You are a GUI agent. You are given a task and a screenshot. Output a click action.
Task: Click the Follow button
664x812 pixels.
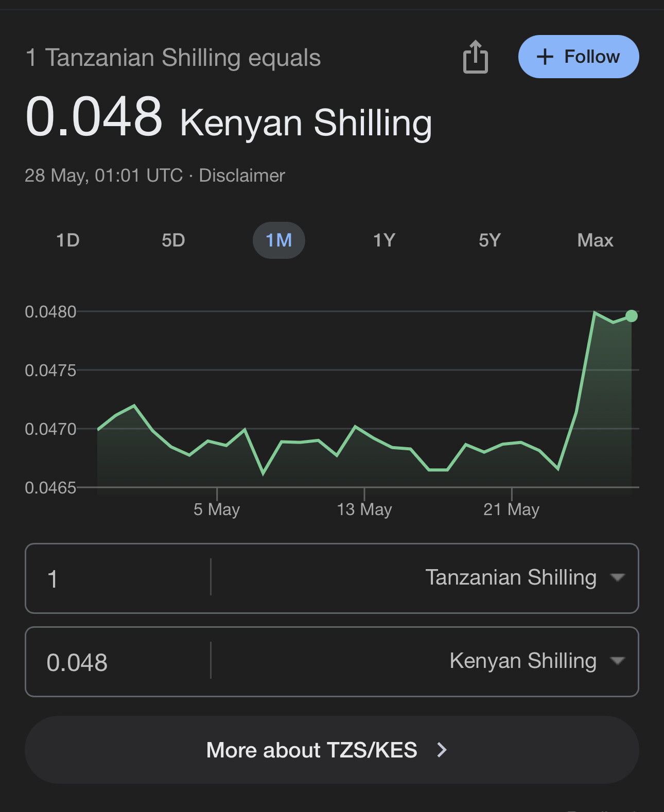pyautogui.click(x=578, y=57)
